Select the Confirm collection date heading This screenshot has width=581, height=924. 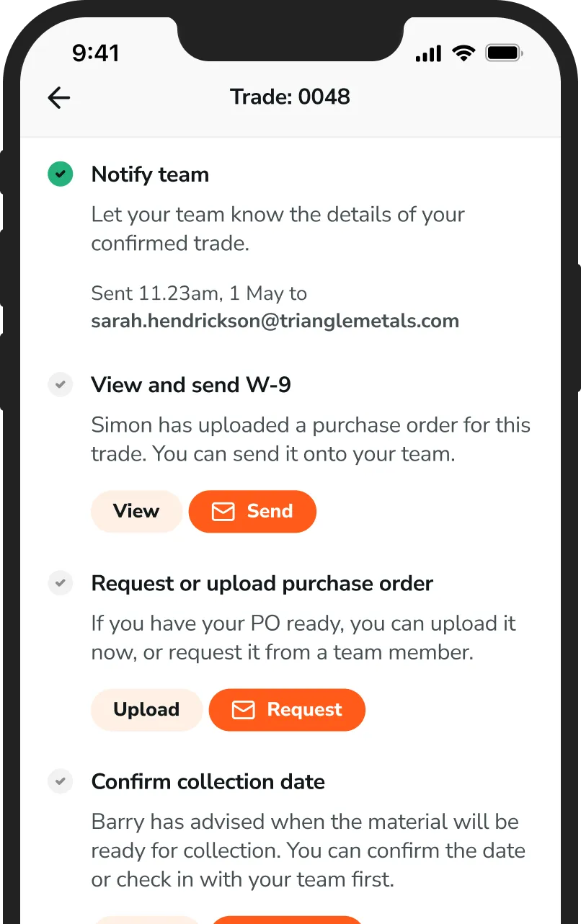click(x=208, y=782)
